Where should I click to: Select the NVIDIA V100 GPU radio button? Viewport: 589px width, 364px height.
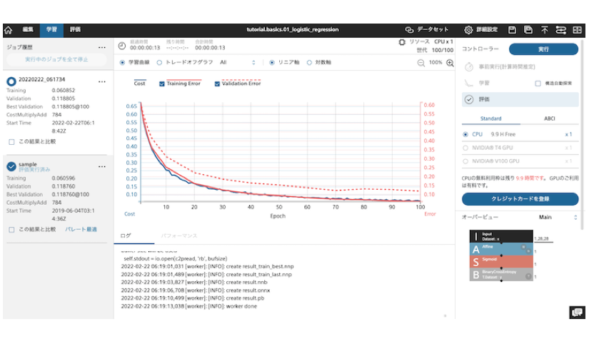point(465,161)
